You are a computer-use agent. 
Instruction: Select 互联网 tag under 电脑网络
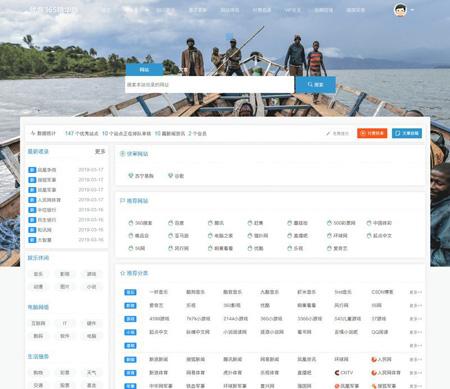click(38, 323)
